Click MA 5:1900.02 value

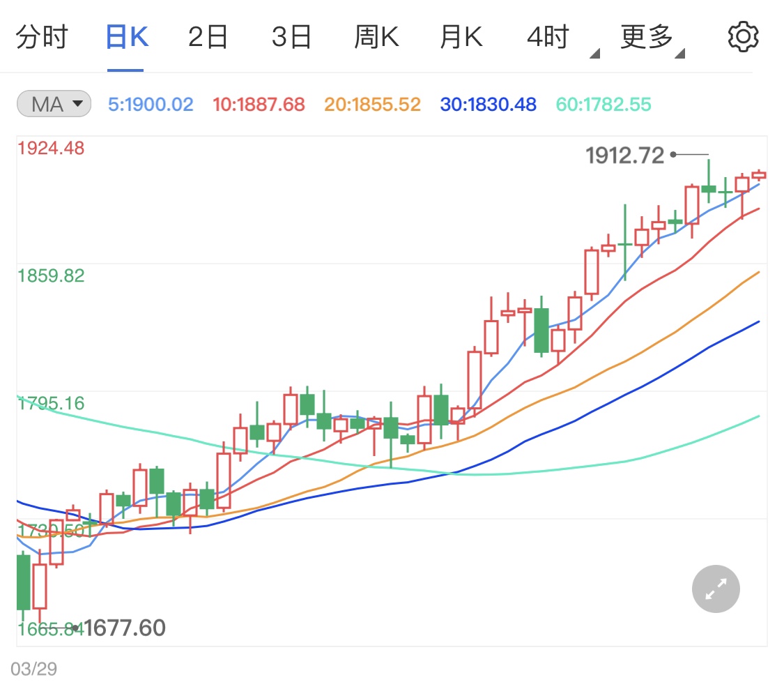[151, 105]
